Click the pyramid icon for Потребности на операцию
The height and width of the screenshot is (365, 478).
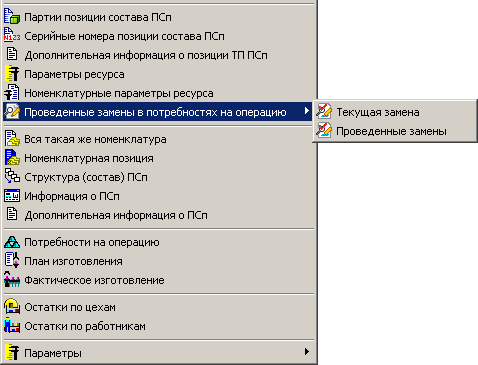[x=12, y=242]
